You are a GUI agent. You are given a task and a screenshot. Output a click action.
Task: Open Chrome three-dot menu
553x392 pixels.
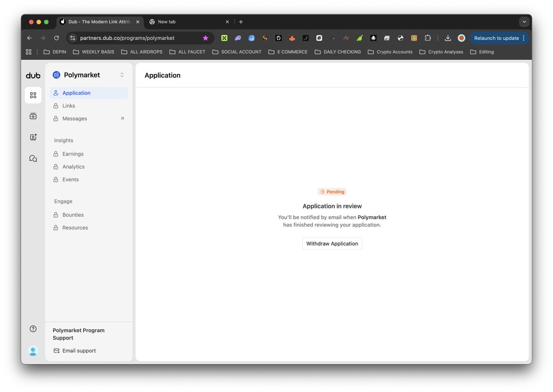tap(524, 38)
